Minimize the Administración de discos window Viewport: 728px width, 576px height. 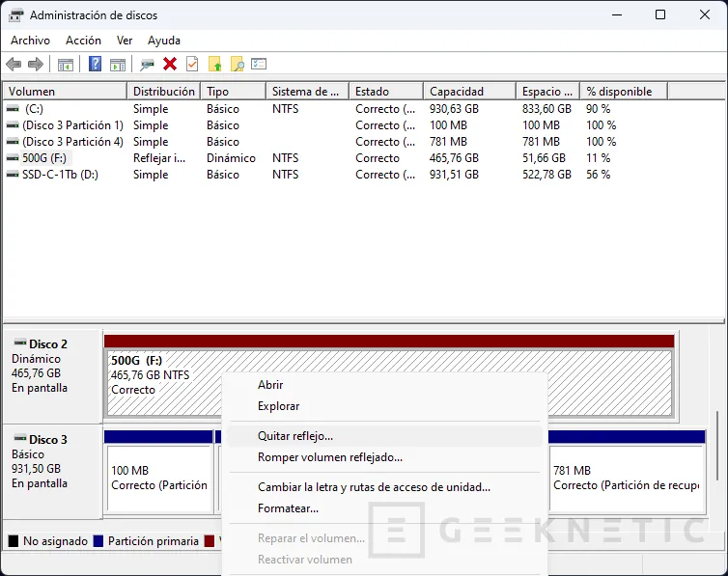[x=617, y=14]
